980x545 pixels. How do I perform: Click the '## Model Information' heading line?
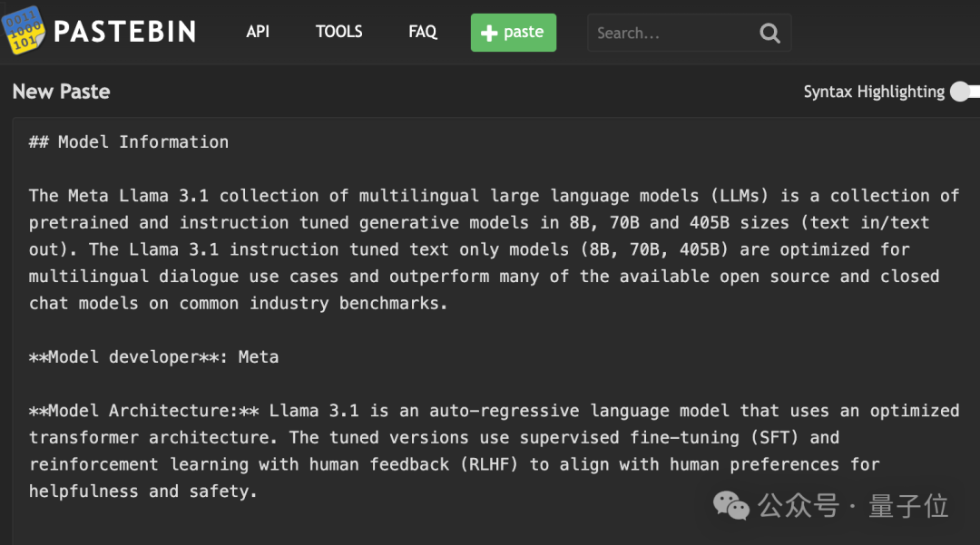[x=129, y=142]
